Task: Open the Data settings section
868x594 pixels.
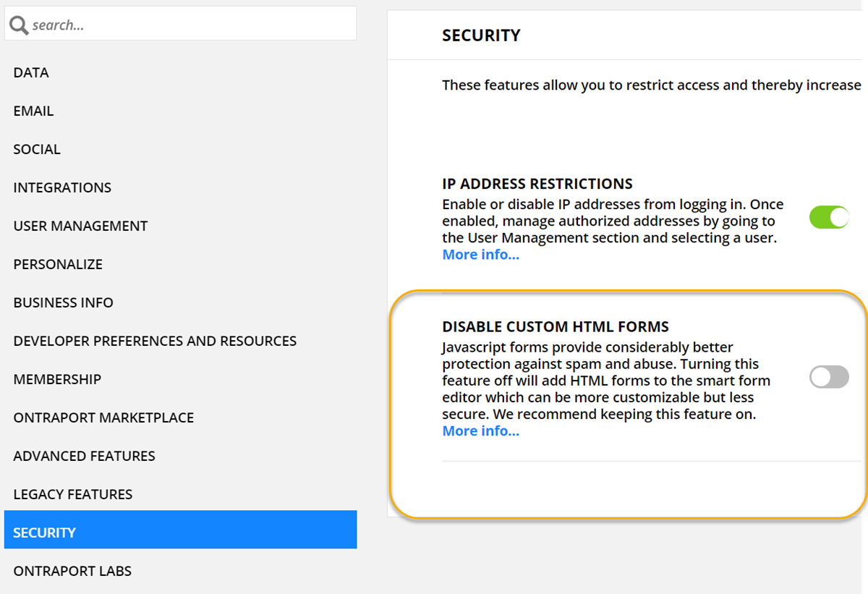Action: pos(31,72)
